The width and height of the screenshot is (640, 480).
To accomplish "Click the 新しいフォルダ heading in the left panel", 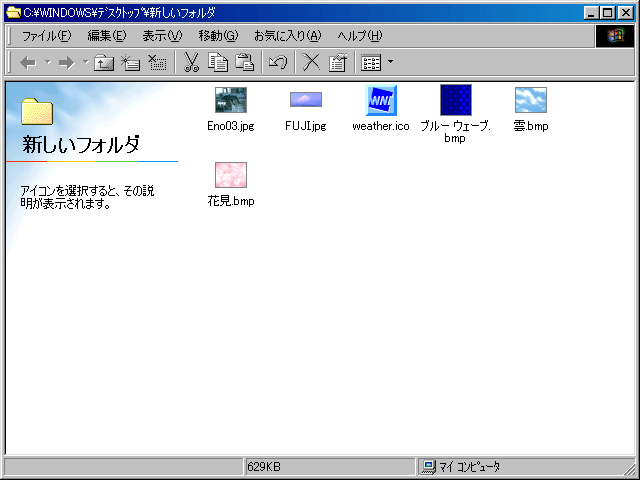I will [81, 145].
